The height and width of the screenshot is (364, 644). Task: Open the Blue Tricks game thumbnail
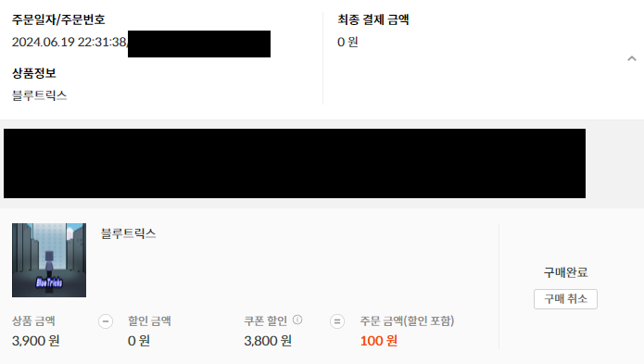[x=49, y=260]
